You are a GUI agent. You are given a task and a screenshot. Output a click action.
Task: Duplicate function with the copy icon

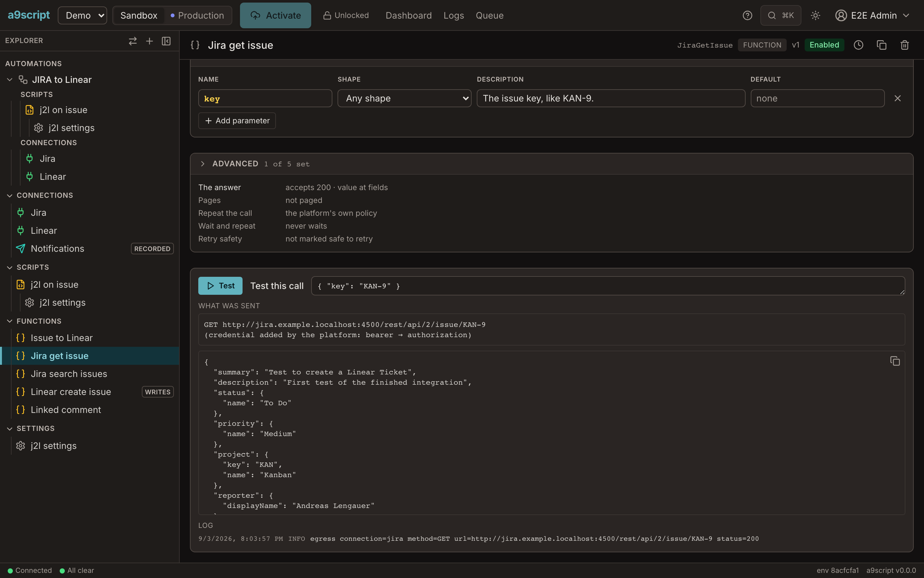click(x=881, y=45)
